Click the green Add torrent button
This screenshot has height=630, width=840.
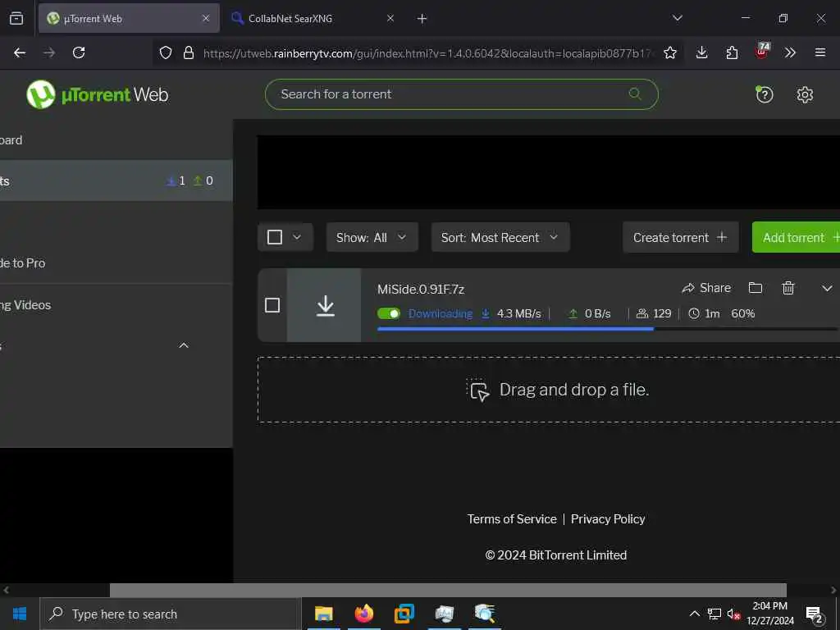click(x=796, y=237)
